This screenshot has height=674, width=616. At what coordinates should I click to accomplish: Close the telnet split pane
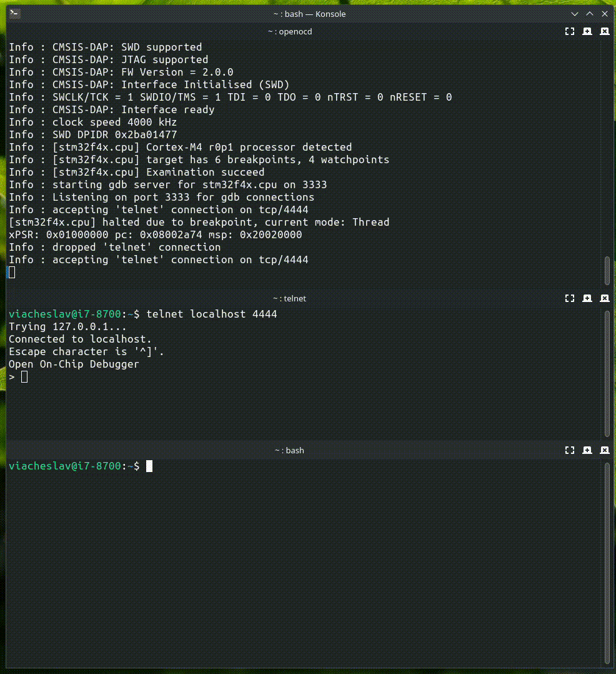[x=604, y=298]
